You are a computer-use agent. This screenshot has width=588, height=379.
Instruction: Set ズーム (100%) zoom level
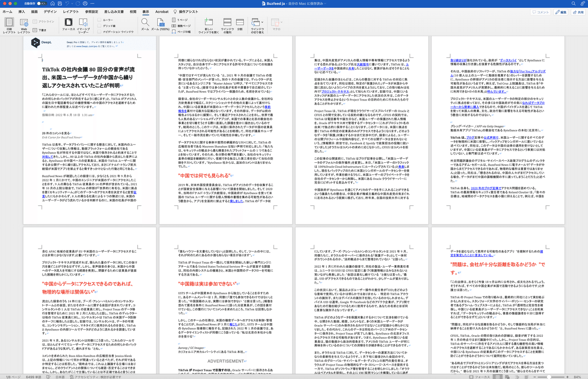pos(160,25)
